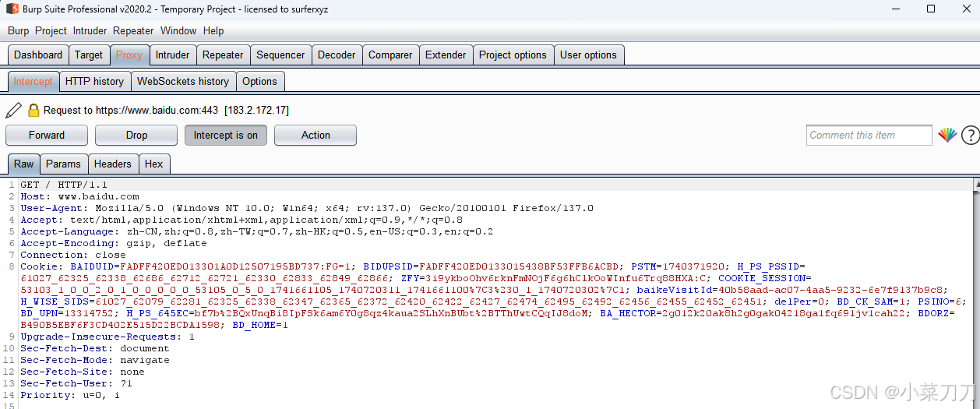Viewport: 980px width, 409px height.
Task: Switch to the Extender tab
Action: 446,55
